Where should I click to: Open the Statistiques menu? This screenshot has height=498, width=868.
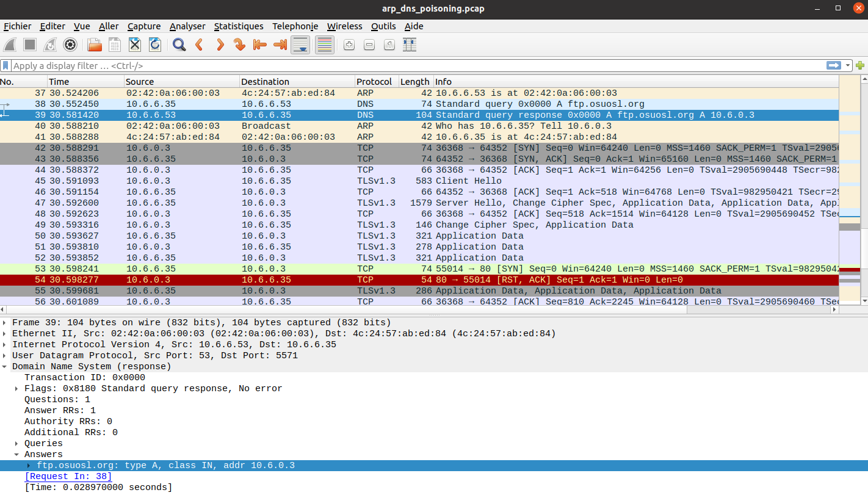[239, 26]
